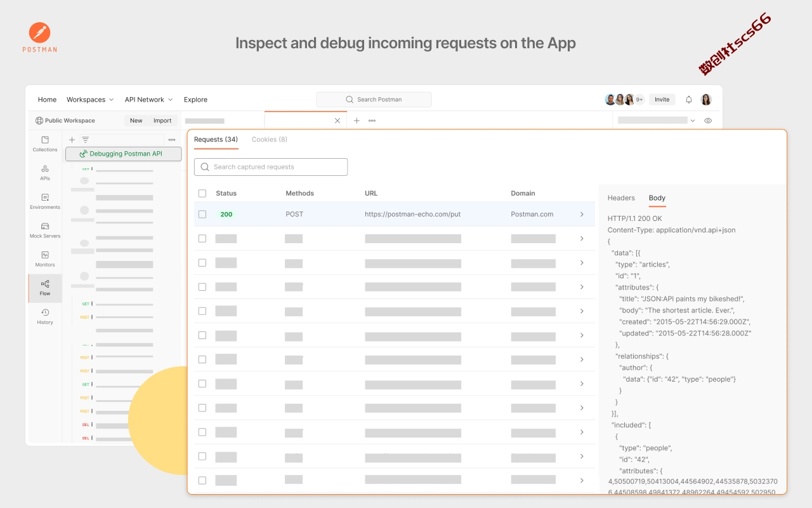Click the Status column header

226,193
